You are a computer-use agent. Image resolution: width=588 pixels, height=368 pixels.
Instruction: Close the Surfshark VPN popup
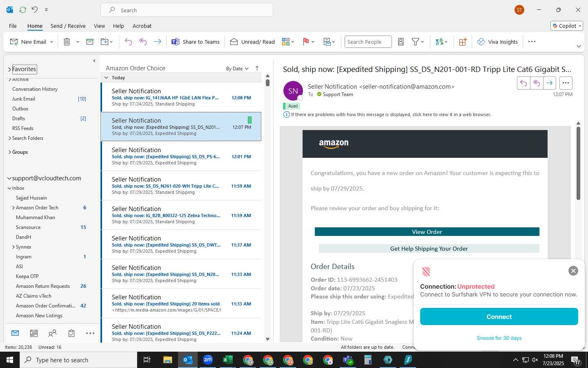573,271
